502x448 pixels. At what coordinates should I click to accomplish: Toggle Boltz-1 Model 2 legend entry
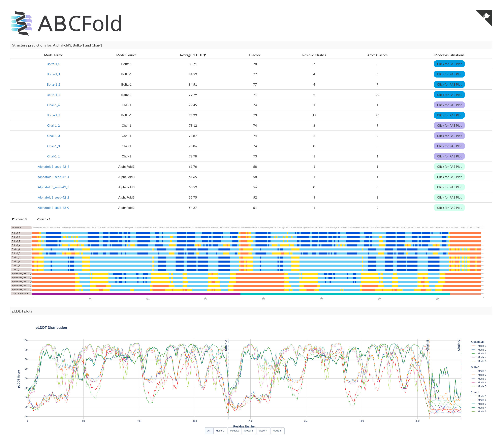click(x=482, y=375)
